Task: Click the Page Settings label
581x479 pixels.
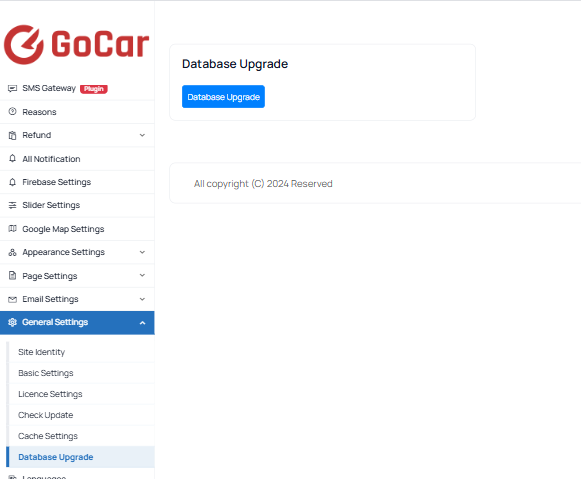Action: pyautogui.click(x=50, y=276)
